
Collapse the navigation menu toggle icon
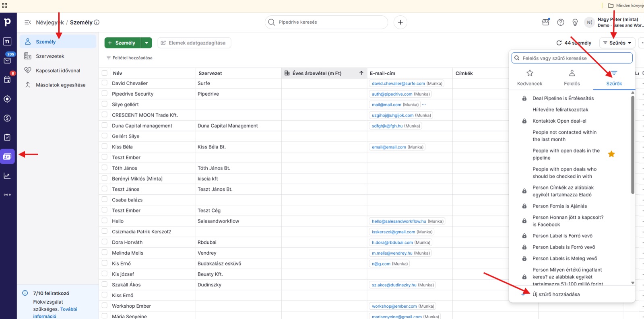(x=27, y=23)
